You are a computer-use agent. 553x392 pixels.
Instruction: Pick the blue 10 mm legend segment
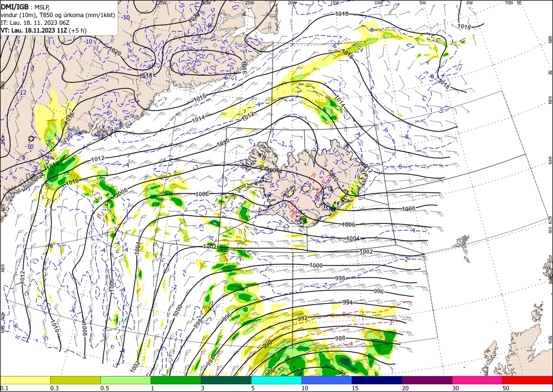(327, 380)
